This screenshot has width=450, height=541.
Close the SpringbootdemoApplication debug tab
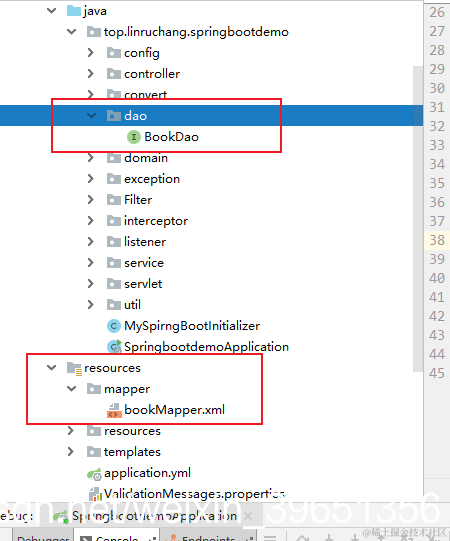248,516
